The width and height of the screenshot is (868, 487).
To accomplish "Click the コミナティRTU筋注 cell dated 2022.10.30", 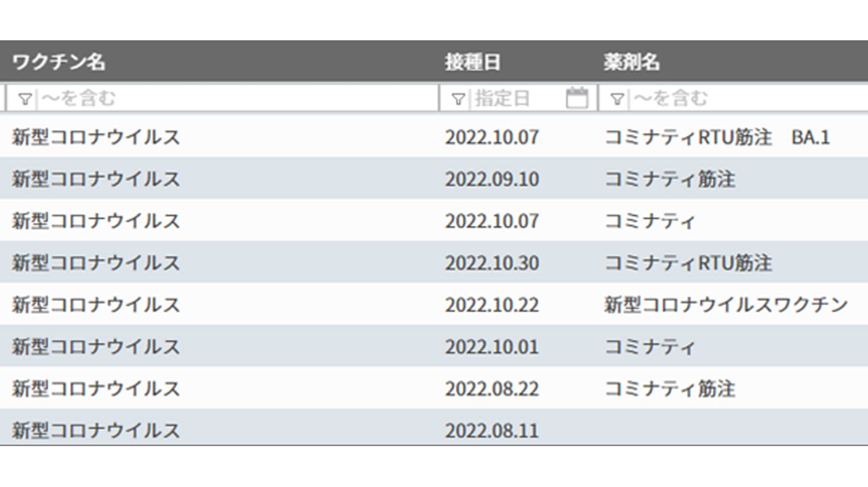I will tap(688, 263).
